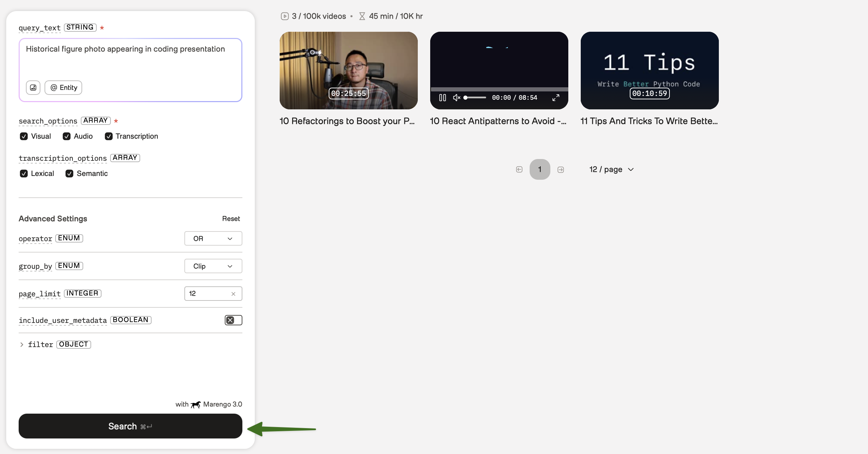Screen dimensions: 868x454
Task: Click the image upload icon in query box
Action: click(x=33, y=88)
